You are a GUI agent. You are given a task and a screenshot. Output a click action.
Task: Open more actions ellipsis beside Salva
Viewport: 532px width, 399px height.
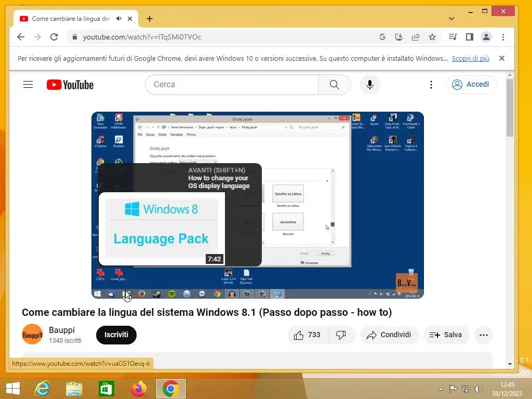(x=484, y=335)
